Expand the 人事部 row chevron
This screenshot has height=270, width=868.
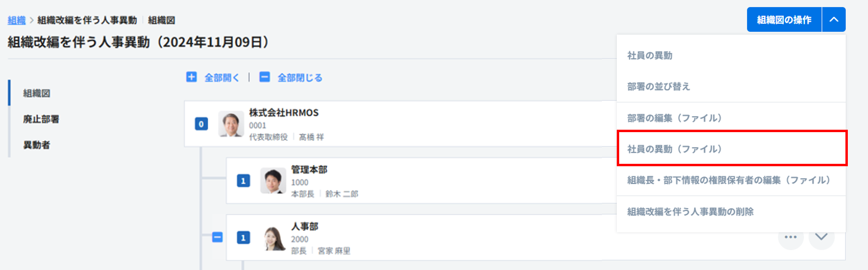pos(821,237)
